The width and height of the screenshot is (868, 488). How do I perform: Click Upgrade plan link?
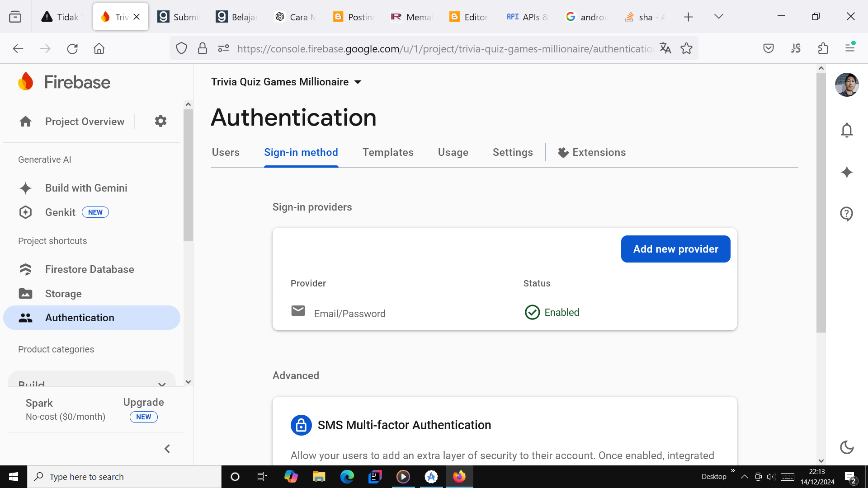(143, 402)
